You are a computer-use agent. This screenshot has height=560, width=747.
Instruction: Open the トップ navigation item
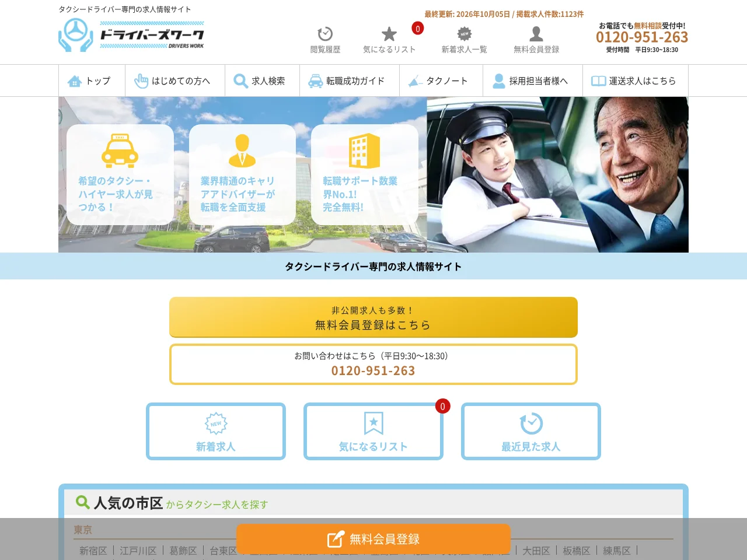tap(92, 80)
